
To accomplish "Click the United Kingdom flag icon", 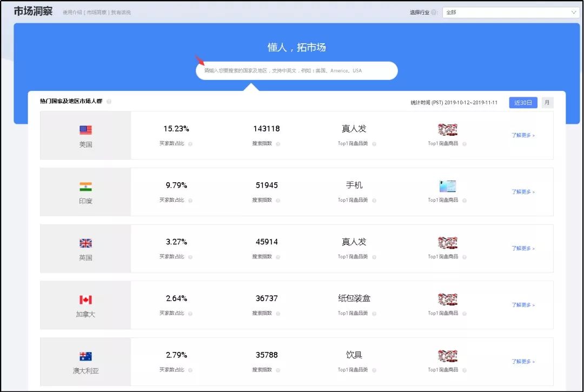I will 85,242.
